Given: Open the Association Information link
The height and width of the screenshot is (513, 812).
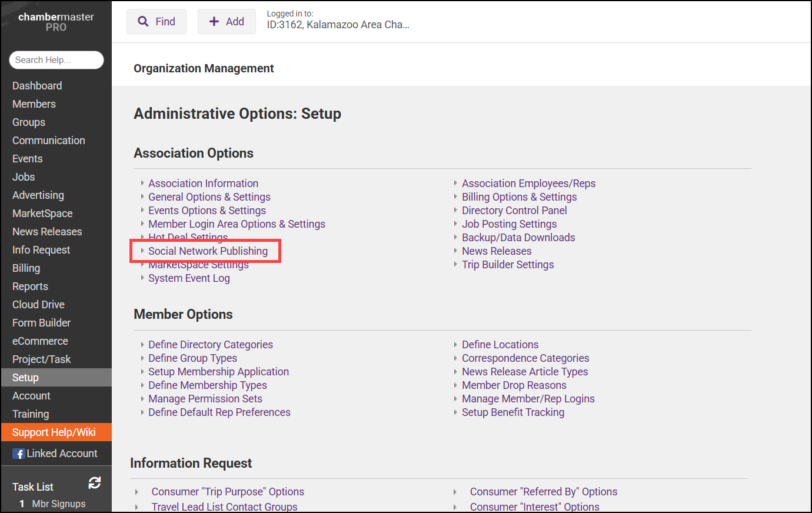Looking at the screenshot, I should pyautogui.click(x=203, y=184).
